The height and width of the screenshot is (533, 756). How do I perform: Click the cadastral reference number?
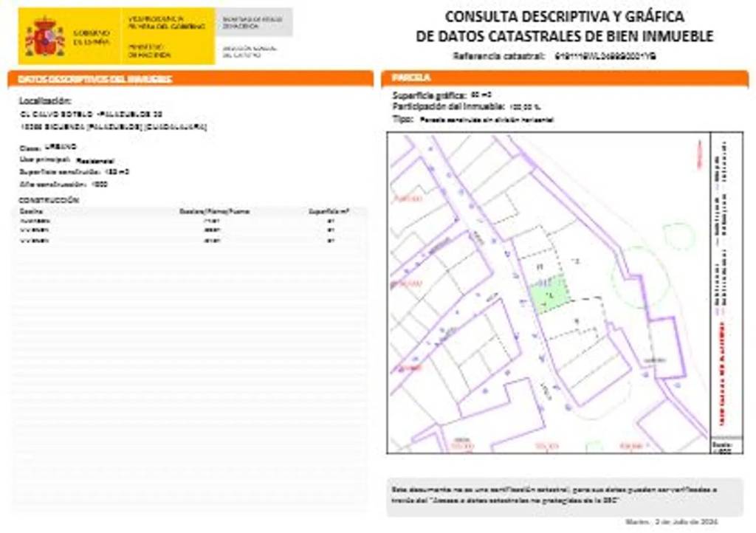(x=603, y=56)
